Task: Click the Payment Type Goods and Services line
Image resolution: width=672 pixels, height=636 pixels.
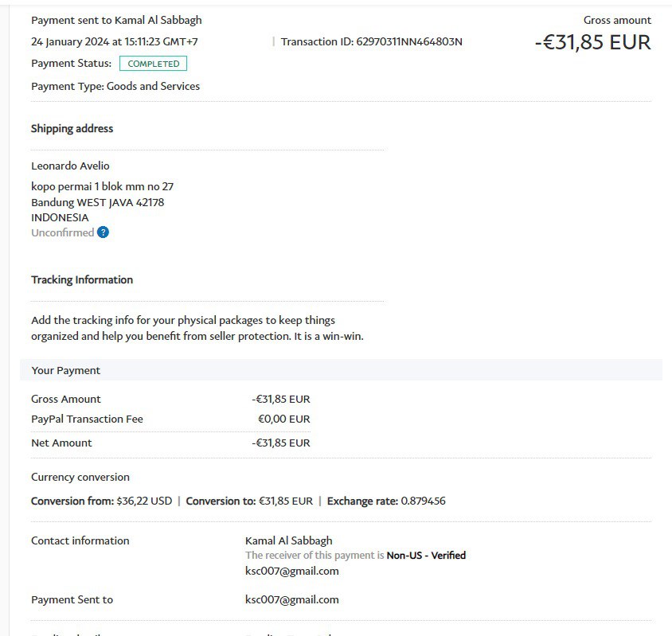Action: pyautogui.click(x=115, y=86)
